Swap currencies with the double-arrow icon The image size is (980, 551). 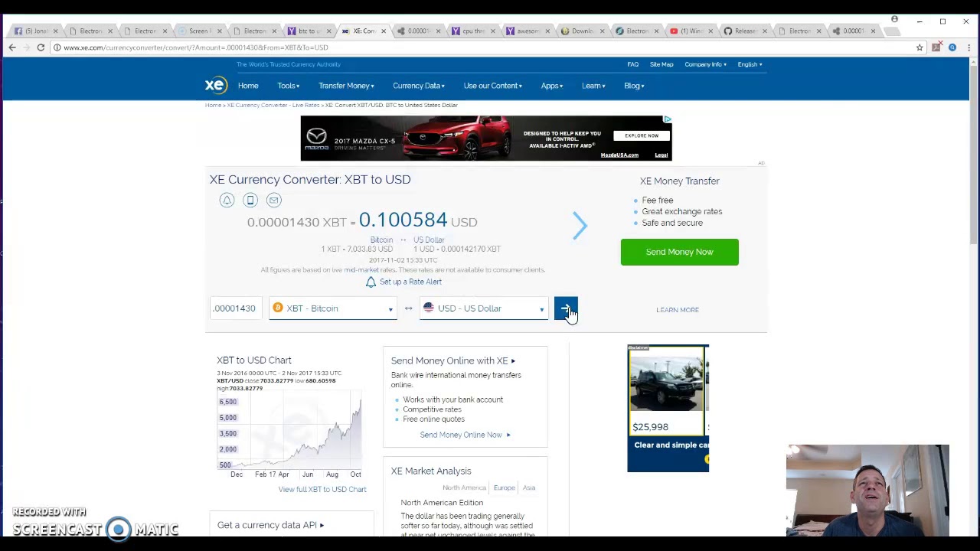(408, 308)
